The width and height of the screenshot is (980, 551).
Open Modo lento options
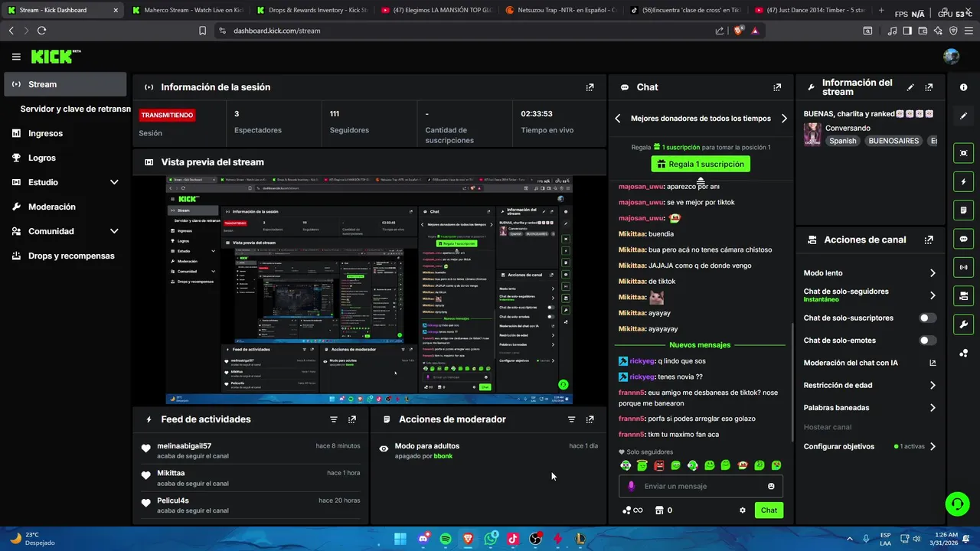coord(870,273)
